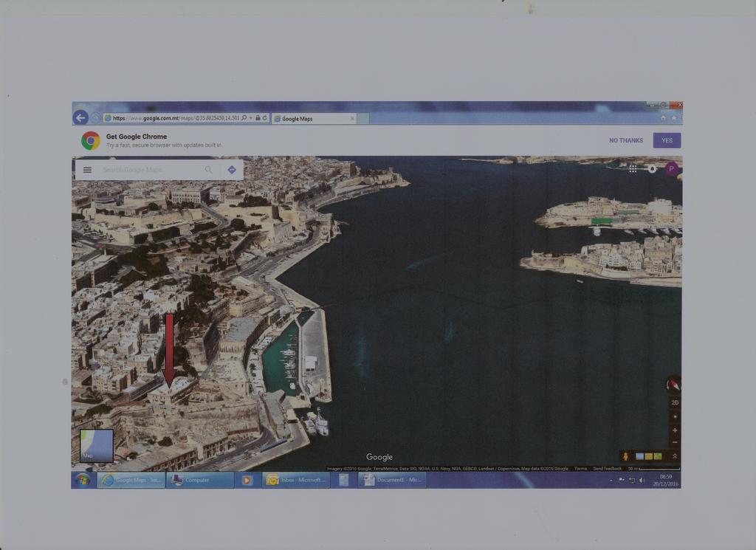The height and width of the screenshot is (550, 756).
Task: Open the Computer window from the taskbar
Action: tap(200, 480)
